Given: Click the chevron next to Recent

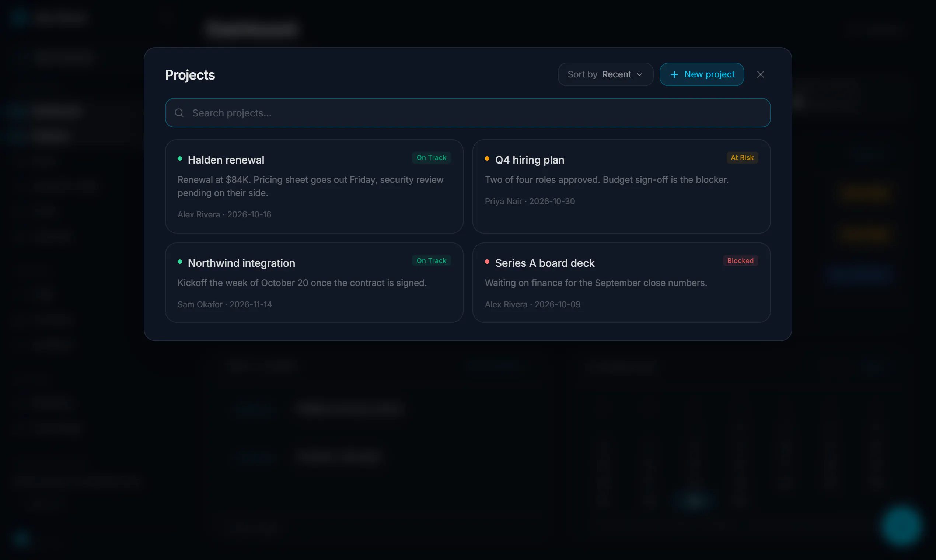Looking at the screenshot, I should point(639,74).
